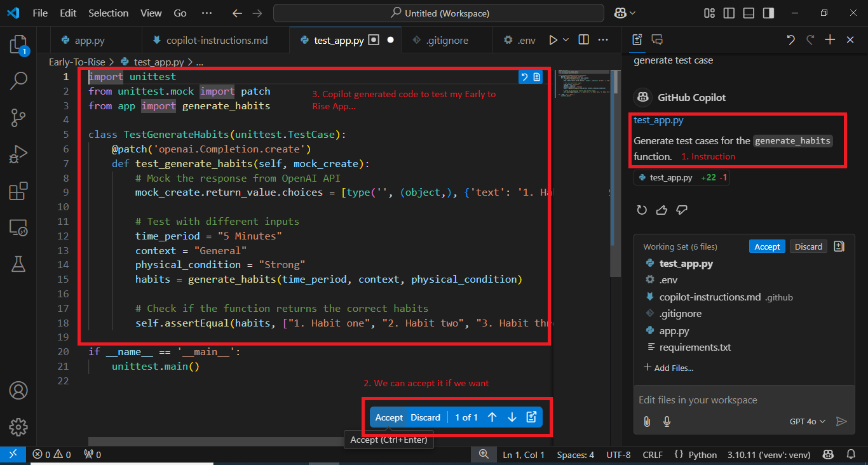Accept changes in the editor overlay bar
Image resolution: width=868 pixels, height=465 pixels.
point(389,417)
